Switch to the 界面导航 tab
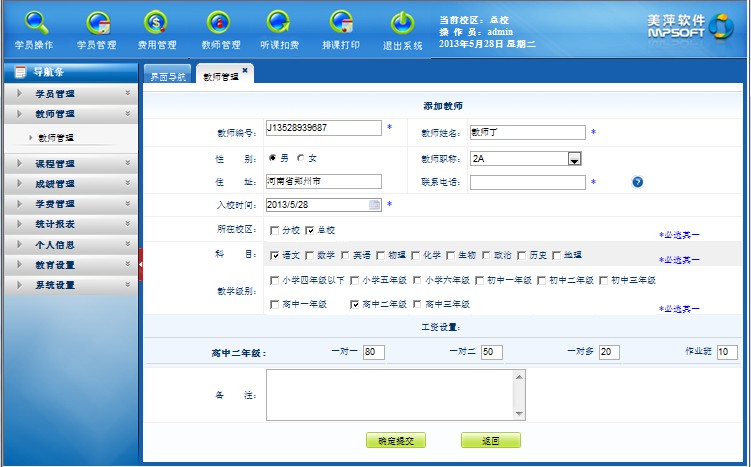 [x=167, y=76]
